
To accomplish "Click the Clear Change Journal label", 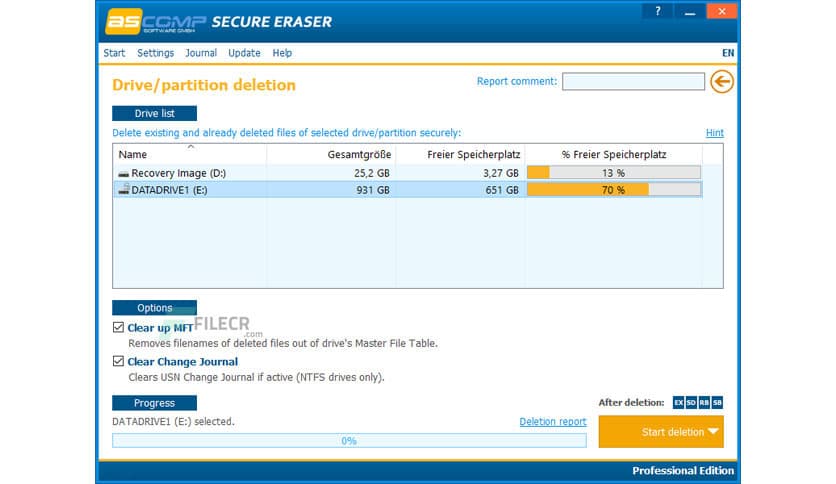I will (x=182, y=362).
